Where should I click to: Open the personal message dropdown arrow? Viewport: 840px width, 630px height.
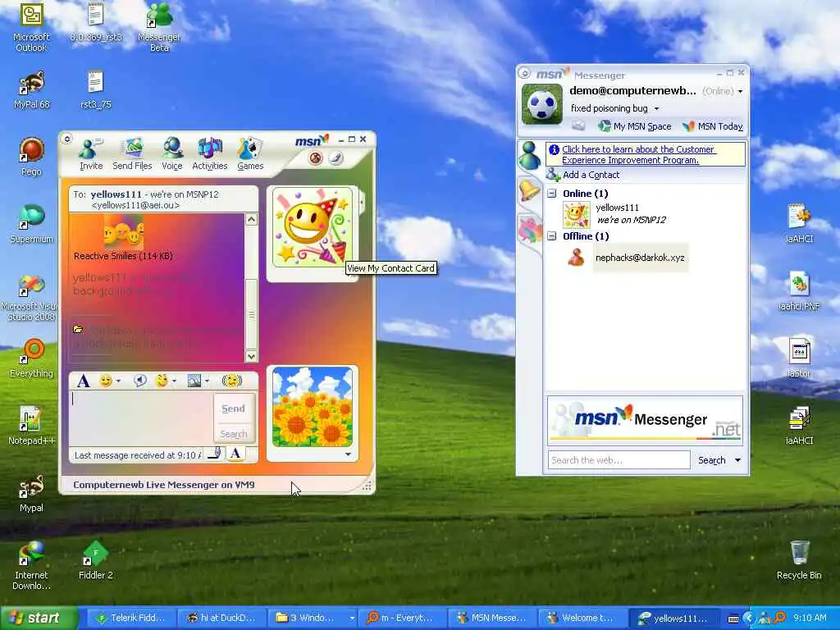[x=656, y=109]
